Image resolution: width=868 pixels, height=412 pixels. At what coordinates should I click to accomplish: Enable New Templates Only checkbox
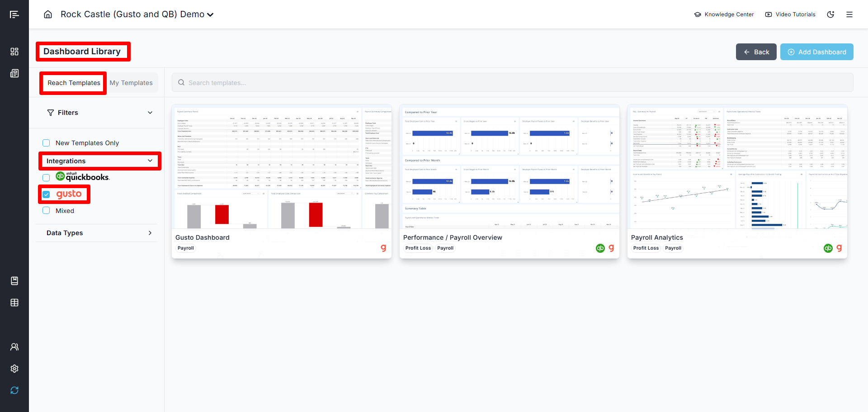46,143
